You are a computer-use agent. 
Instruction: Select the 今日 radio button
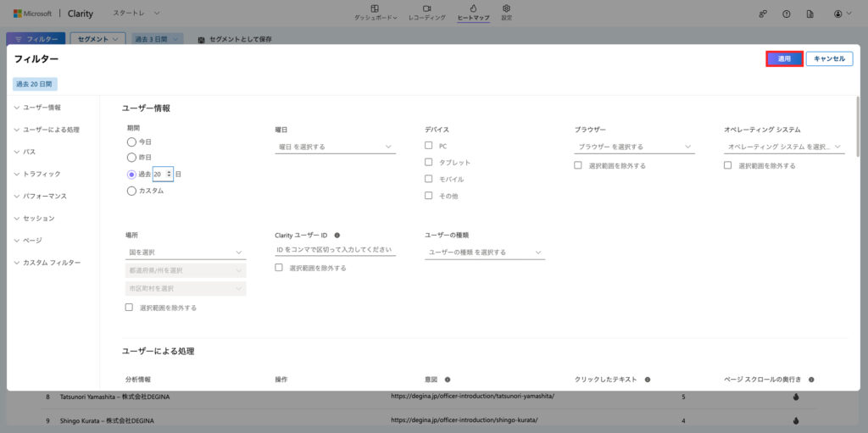click(131, 142)
